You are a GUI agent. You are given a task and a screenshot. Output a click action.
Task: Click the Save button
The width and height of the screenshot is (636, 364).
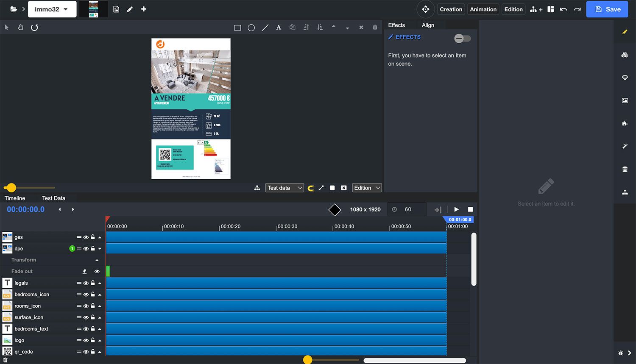(607, 9)
